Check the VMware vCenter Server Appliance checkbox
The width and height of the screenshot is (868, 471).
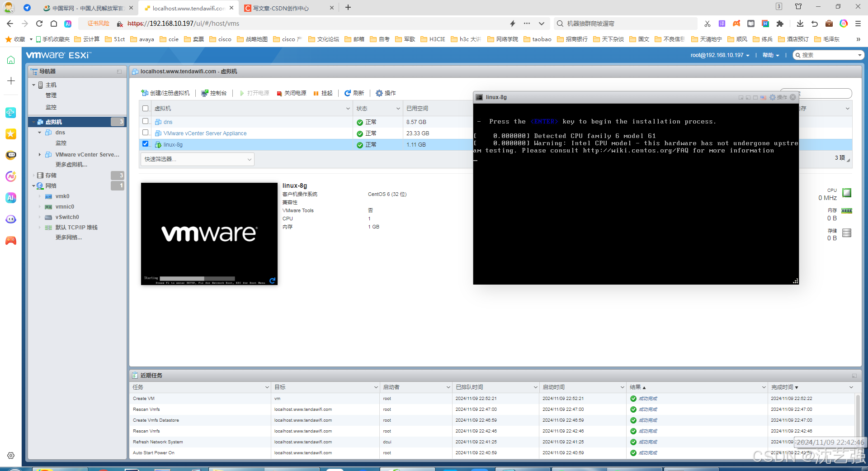coord(145,133)
